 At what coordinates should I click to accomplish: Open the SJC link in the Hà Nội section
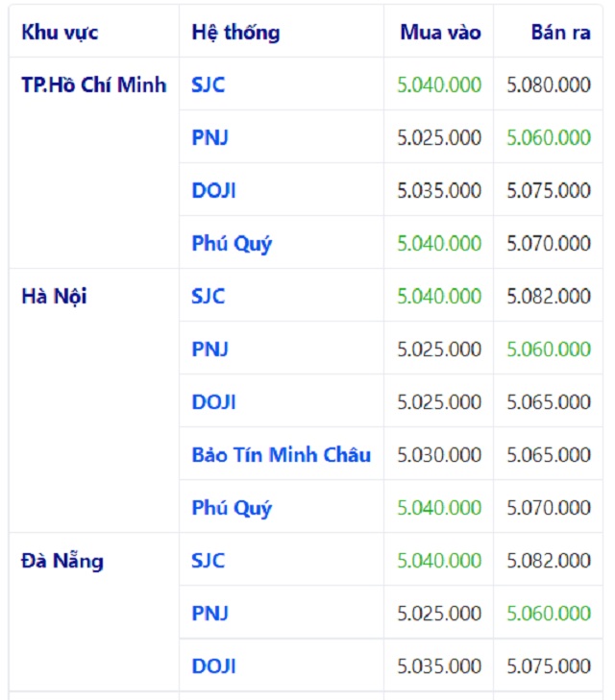point(208,296)
